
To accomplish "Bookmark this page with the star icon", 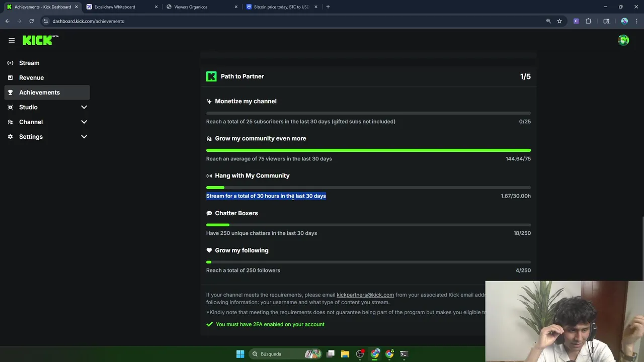I will [x=559, y=21].
